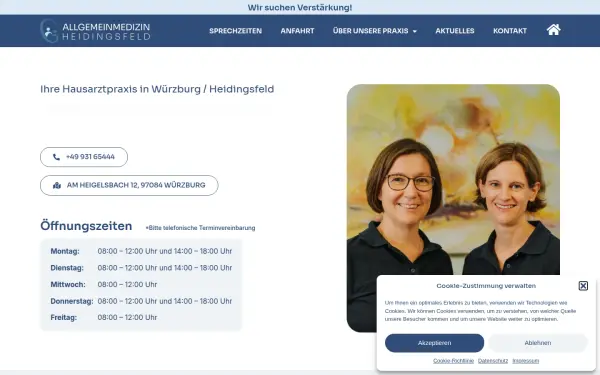The image size is (600, 375).
Task: Click the Donnerstag opening hours row
Action: tap(141, 301)
